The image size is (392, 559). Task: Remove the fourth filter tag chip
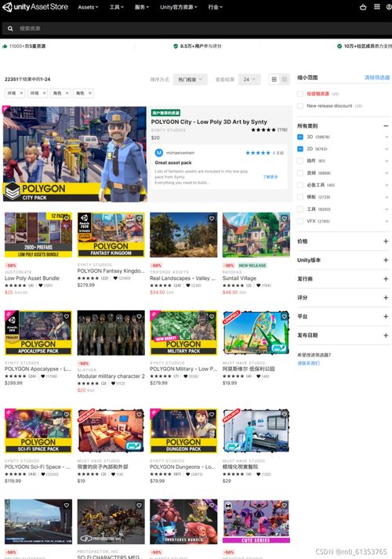[90, 93]
